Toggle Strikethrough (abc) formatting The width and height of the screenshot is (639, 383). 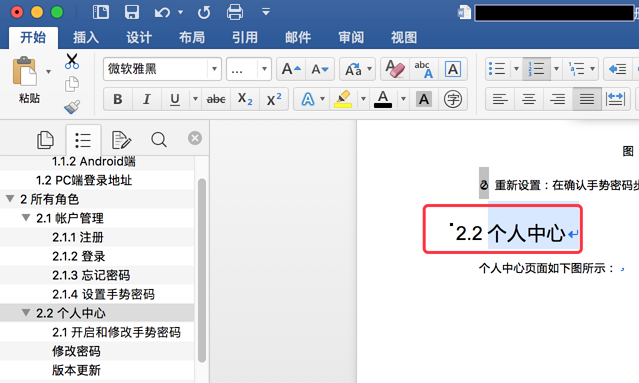(x=216, y=99)
